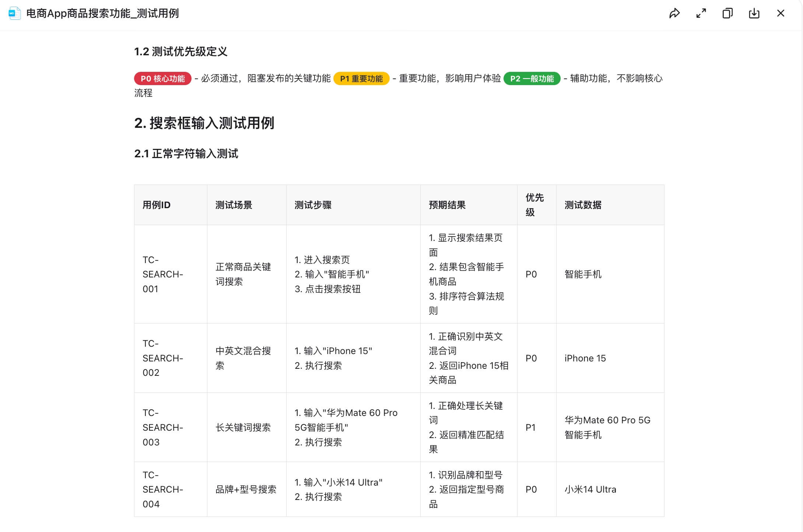The image size is (803, 532).
Task: Click the green P2 一般功能 badge
Action: point(532,78)
